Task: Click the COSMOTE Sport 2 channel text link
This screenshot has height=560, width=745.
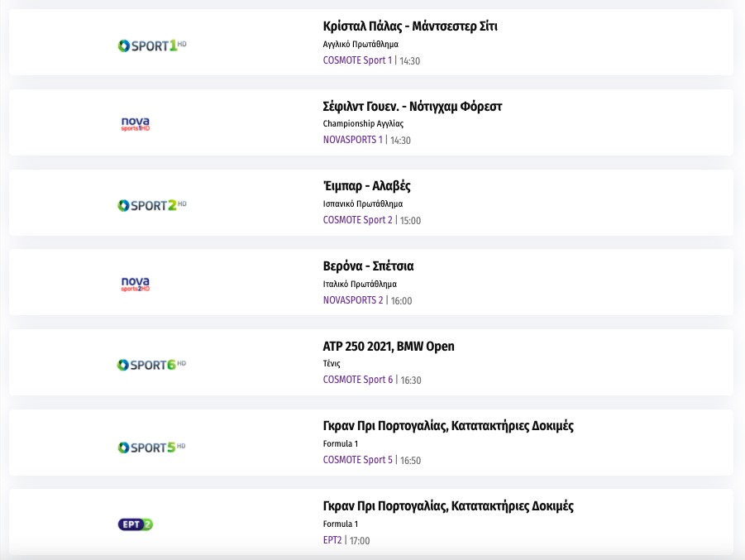Action: click(x=357, y=220)
